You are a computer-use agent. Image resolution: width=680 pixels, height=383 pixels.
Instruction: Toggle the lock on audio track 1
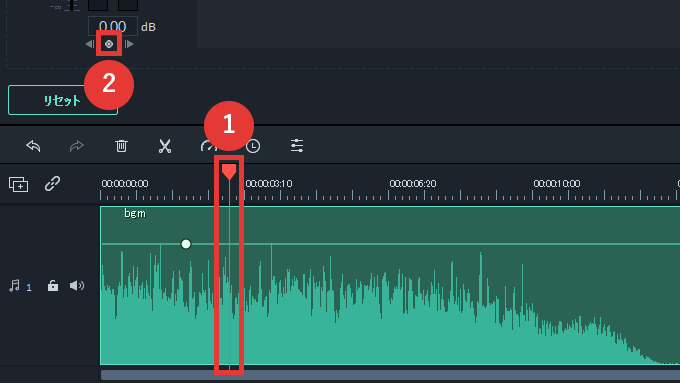(x=52, y=285)
